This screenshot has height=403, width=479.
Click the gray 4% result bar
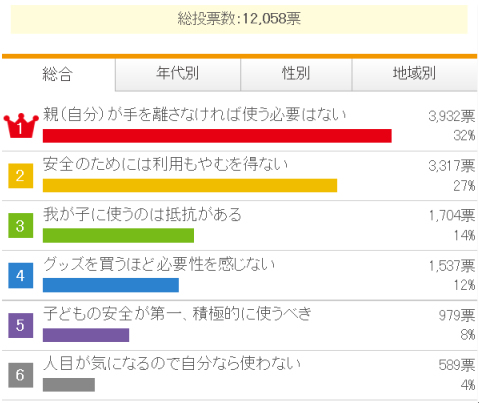pyautogui.click(x=69, y=385)
